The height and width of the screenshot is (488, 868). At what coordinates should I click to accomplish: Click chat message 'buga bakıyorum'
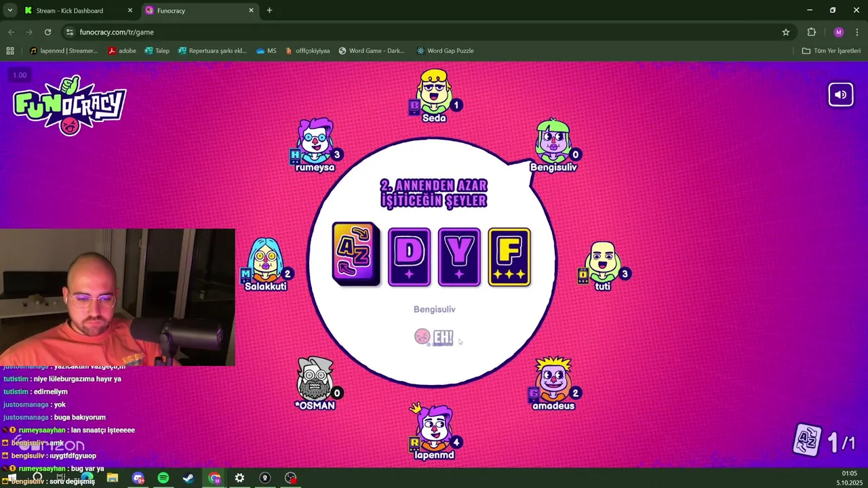click(x=79, y=418)
